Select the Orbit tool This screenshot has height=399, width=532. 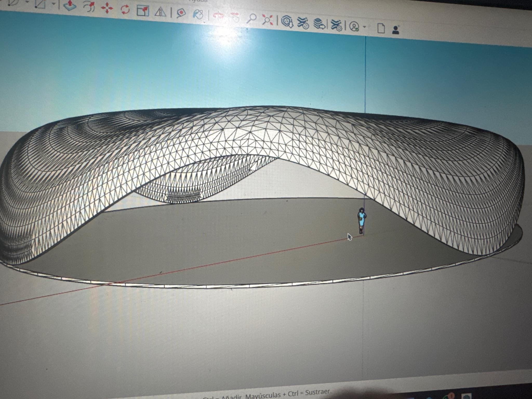(218, 16)
